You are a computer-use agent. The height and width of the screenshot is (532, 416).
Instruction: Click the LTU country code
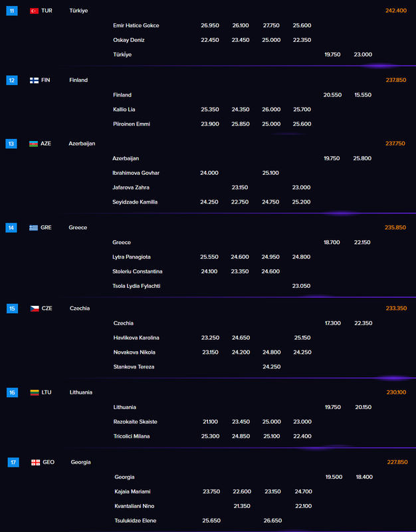[x=47, y=392]
